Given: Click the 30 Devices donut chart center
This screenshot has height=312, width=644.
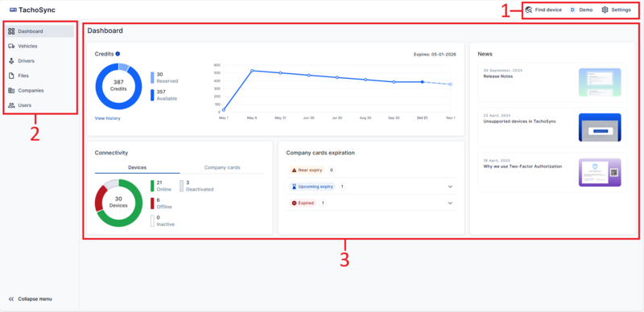Looking at the screenshot, I should (x=118, y=203).
